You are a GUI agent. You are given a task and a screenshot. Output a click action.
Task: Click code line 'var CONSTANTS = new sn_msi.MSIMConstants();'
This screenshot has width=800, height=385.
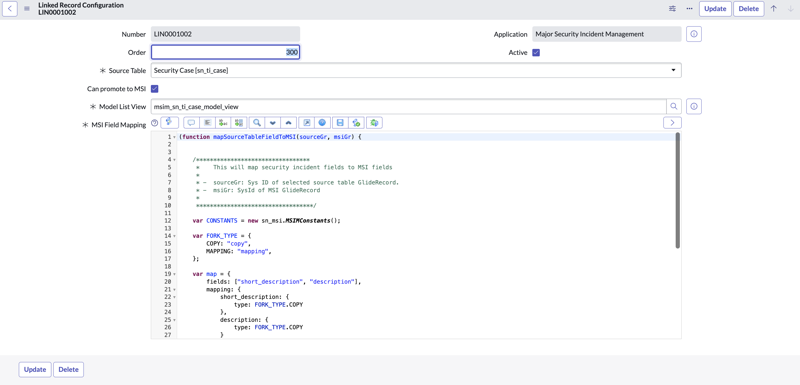266,221
